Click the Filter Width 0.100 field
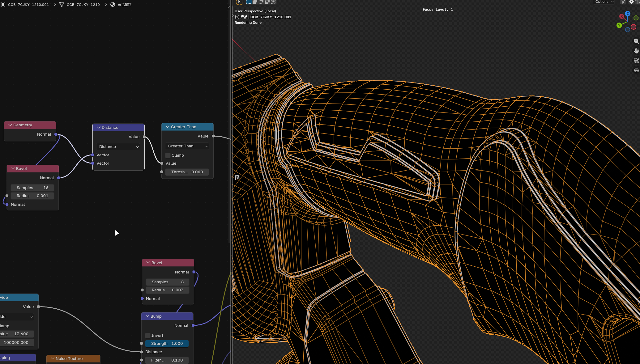 coord(167,360)
